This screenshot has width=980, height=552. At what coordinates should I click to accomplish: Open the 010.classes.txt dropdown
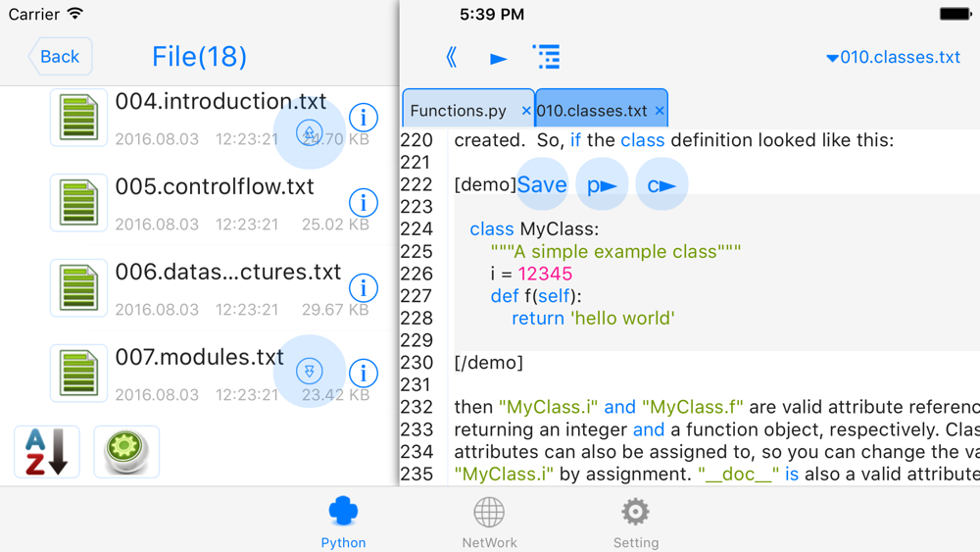point(893,58)
